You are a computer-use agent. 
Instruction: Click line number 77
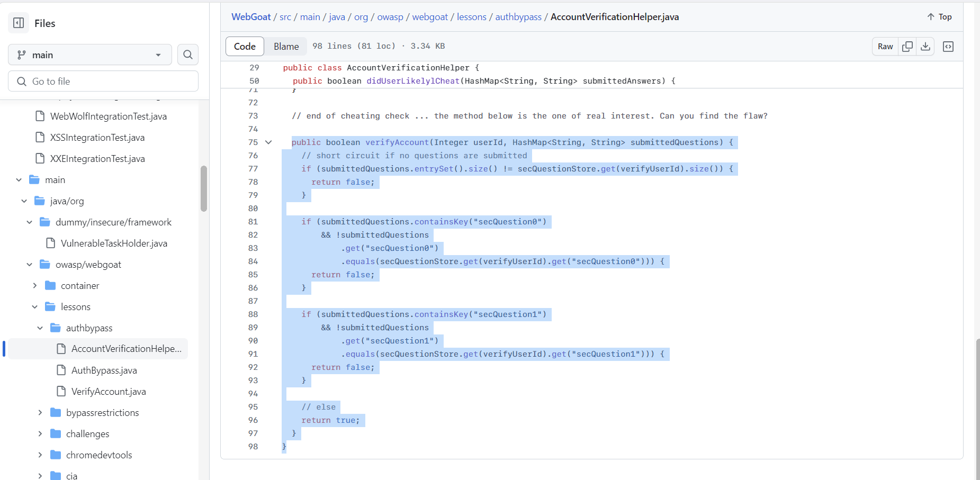(253, 169)
